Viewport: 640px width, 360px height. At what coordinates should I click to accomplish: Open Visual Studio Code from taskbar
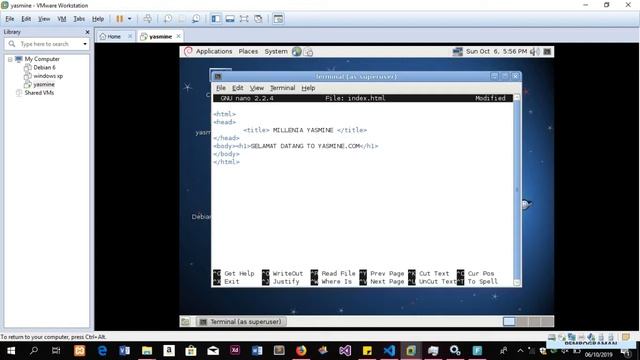tap(389, 351)
